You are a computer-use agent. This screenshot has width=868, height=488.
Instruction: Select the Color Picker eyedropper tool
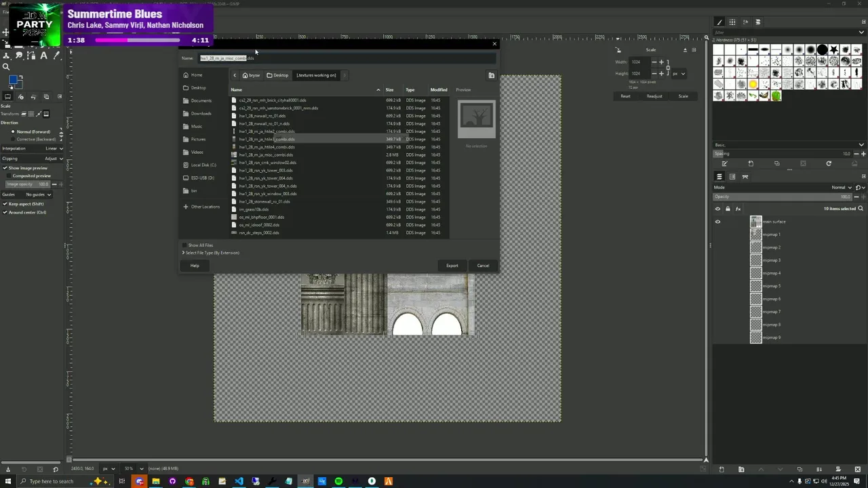pyautogui.click(x=57, y=56)
